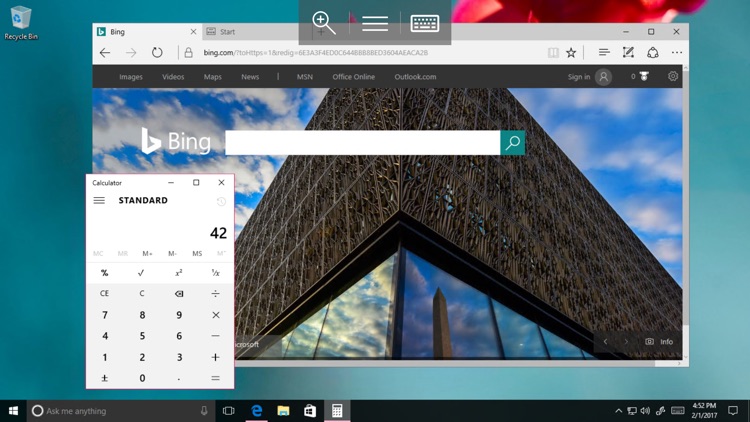750x422 pixels.
Task: Click the Edge share icon
Action: tap(653, 52)
